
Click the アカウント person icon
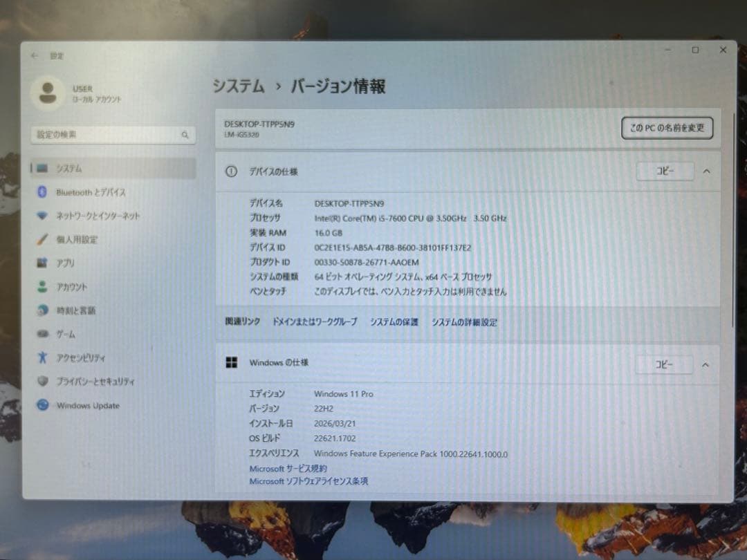(42, 287)
